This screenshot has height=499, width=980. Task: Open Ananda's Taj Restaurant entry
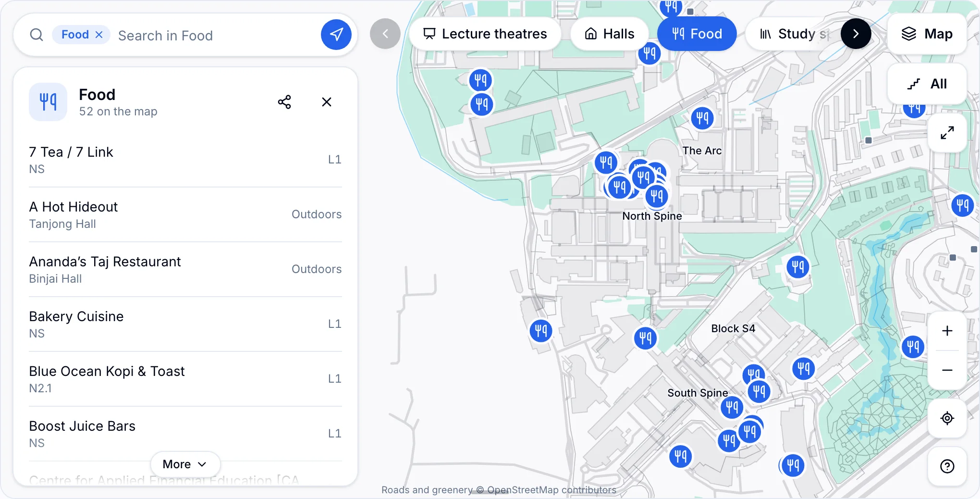click(x=185, y=269)
